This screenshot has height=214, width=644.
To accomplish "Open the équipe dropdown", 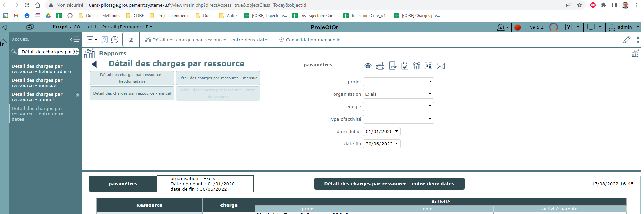I will pos(430,106).
